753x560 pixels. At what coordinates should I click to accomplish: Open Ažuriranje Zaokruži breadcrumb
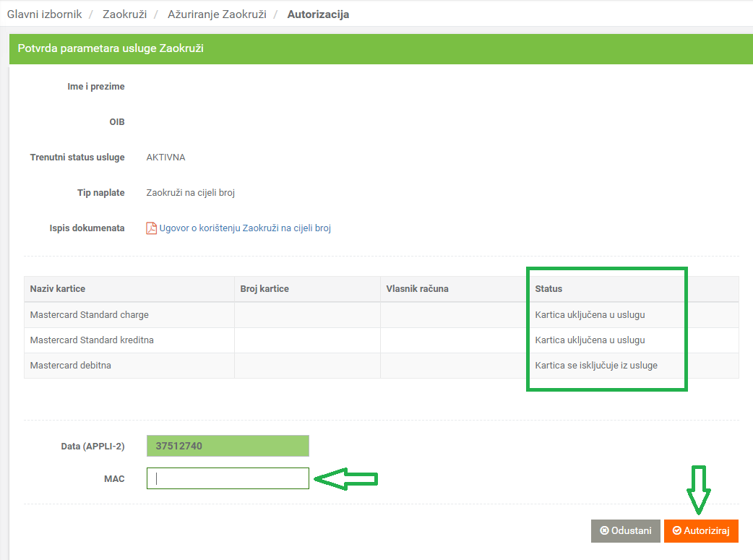click(217, 14)
